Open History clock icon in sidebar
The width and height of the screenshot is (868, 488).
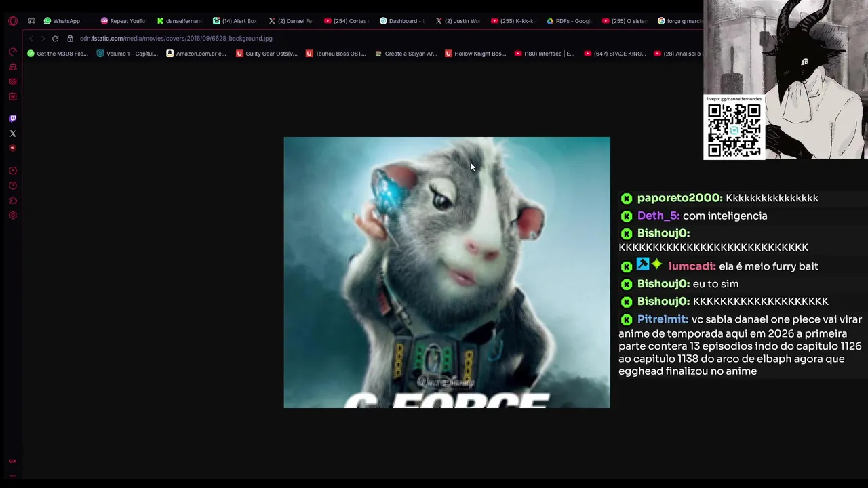[x=12, y=186]
